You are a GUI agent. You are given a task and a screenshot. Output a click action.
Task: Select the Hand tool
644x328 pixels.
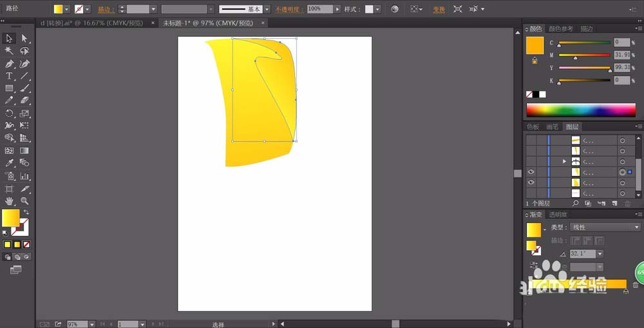pyautogui.click(x=9, y=201)
